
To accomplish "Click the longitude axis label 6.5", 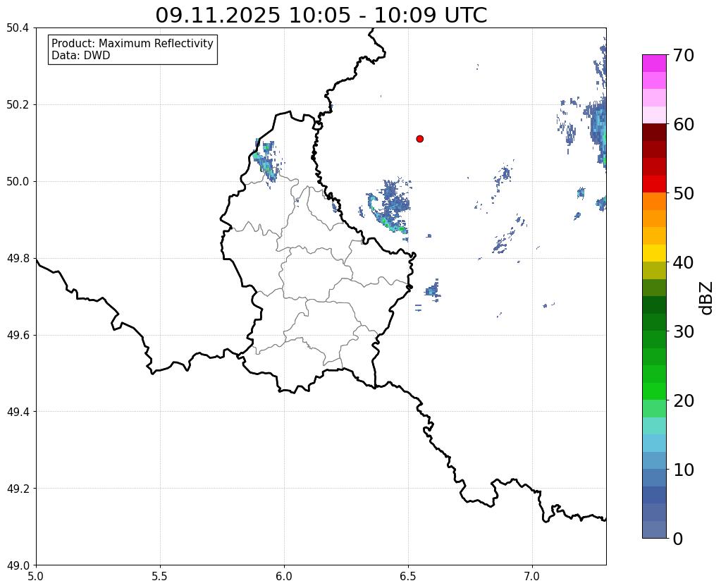I will pyautogui.click(x=408, y=577).
